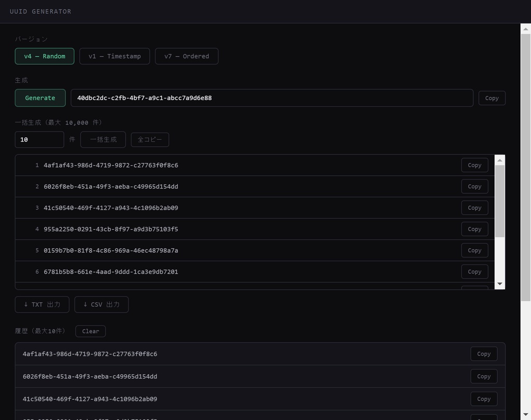Copy history entry 41c50540

[x=484, y=399]
